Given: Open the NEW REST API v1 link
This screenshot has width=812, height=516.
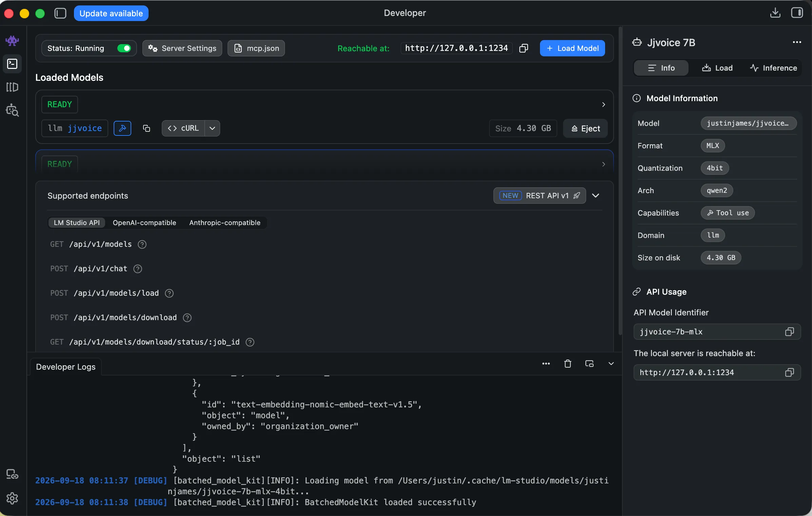Looking at the screenshot, I should pos(539,196).
